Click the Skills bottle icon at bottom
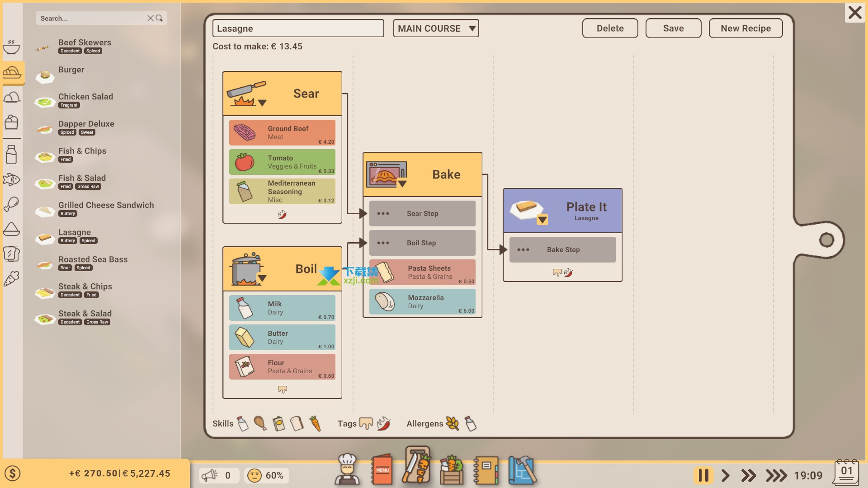Screen dimensions: 868x488 tap(243, 423)
